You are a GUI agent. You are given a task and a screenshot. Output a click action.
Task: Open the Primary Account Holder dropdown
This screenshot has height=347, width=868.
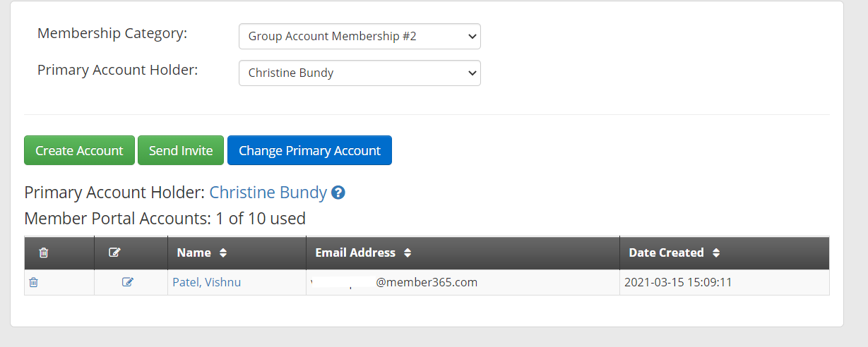[x=359, y=73]
